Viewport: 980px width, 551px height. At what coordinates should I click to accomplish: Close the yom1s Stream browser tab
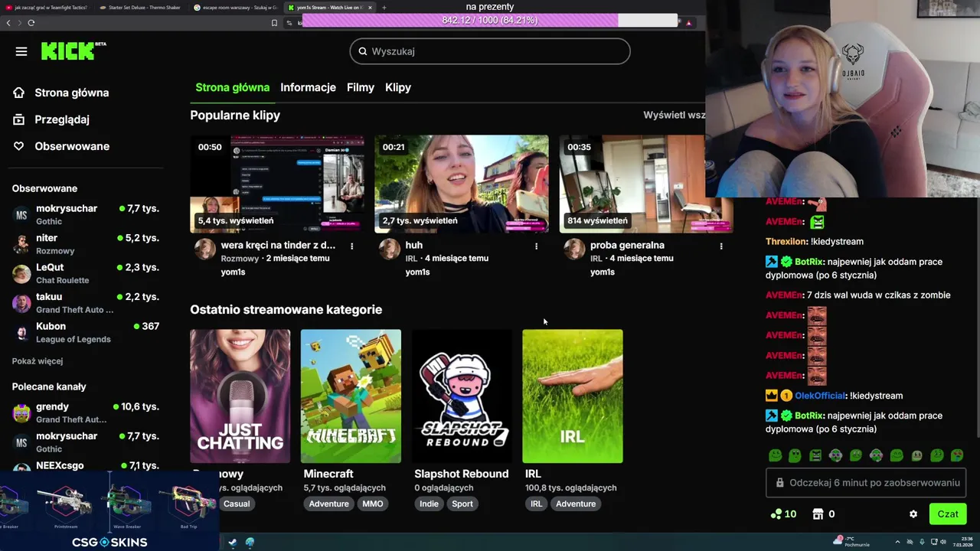[370, 8]
